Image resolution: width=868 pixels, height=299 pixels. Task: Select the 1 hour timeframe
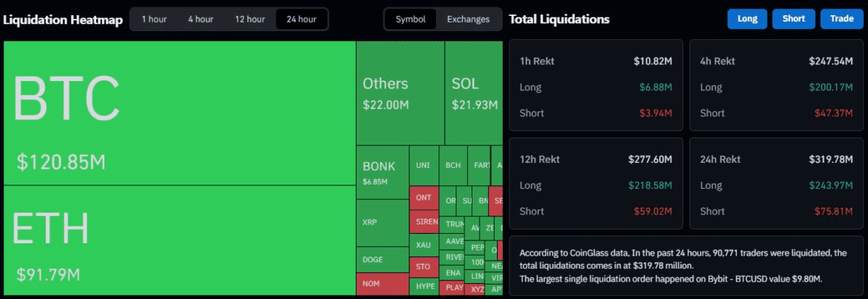(x=155, y=19)
